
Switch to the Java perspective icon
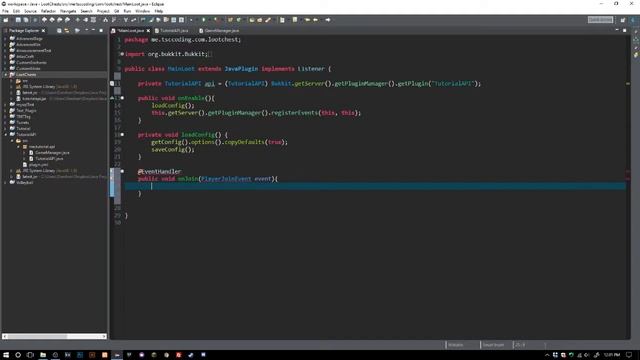[x=634, y=20]
